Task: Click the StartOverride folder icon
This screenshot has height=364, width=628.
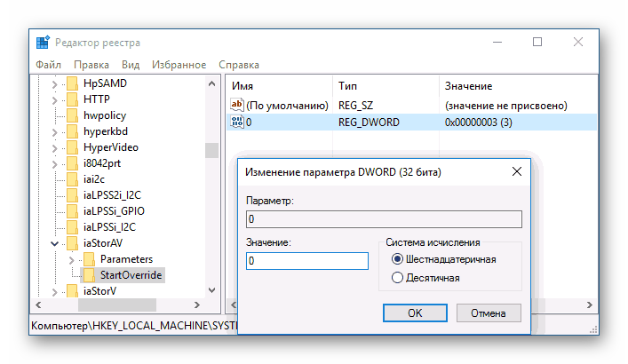Action: point(90,275)
